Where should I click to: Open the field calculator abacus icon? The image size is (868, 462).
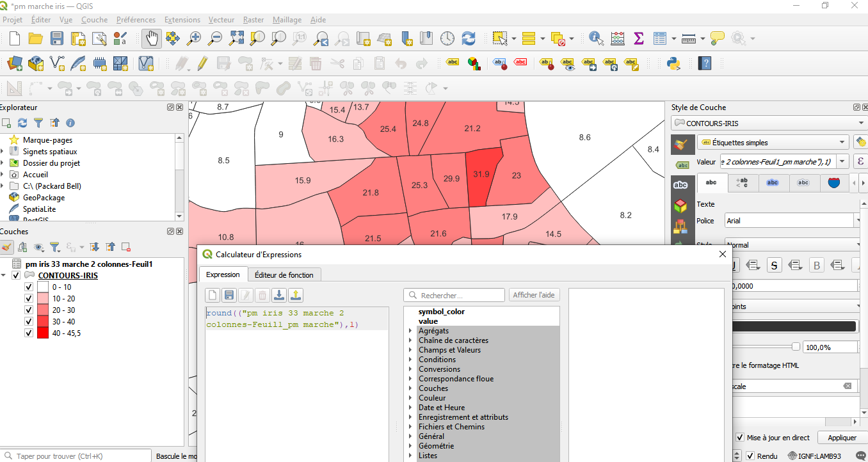coord(618,38)
